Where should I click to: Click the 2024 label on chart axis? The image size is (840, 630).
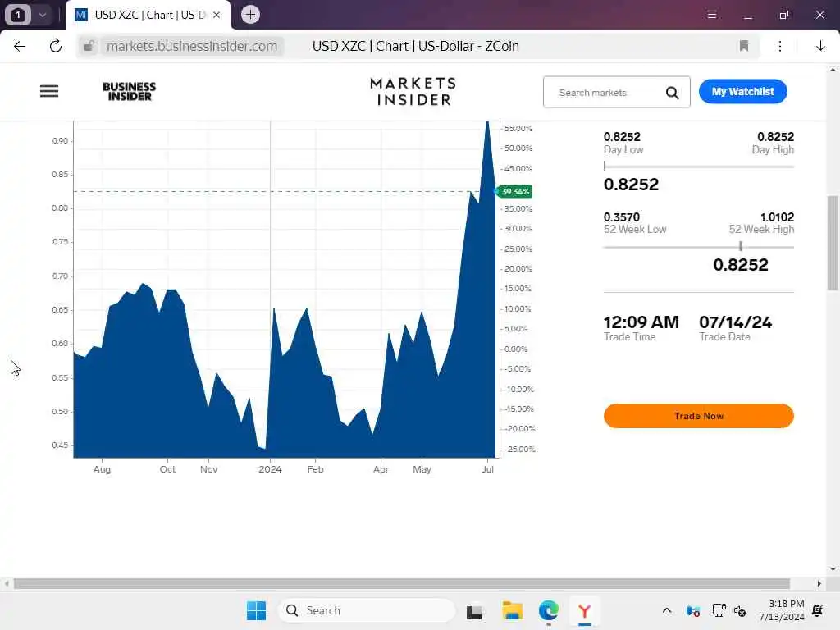270,469
